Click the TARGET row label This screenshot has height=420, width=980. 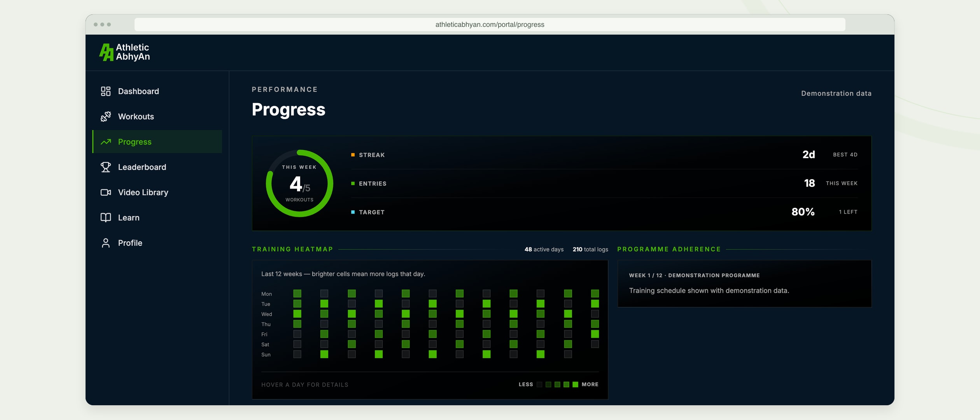tap(372, 212)
